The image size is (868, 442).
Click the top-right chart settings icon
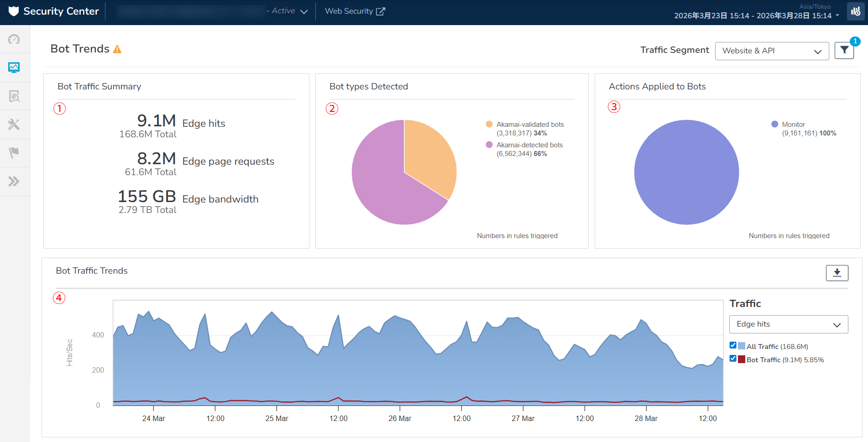click(x=856, y=11)
